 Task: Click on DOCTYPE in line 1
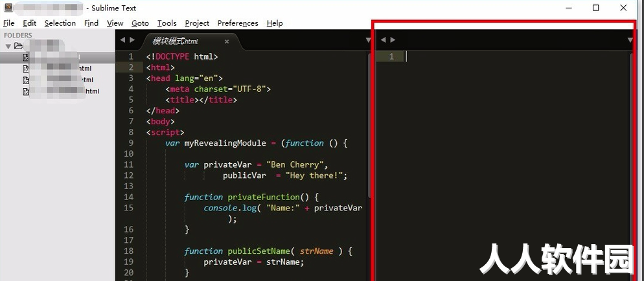(x=172, y=56)
